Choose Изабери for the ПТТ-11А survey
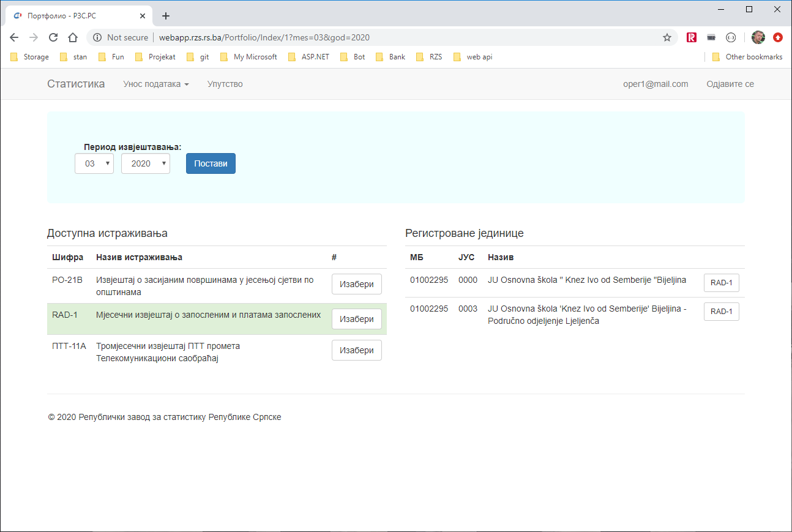Screen dimensions: 792x532 (x=356, y=350)
